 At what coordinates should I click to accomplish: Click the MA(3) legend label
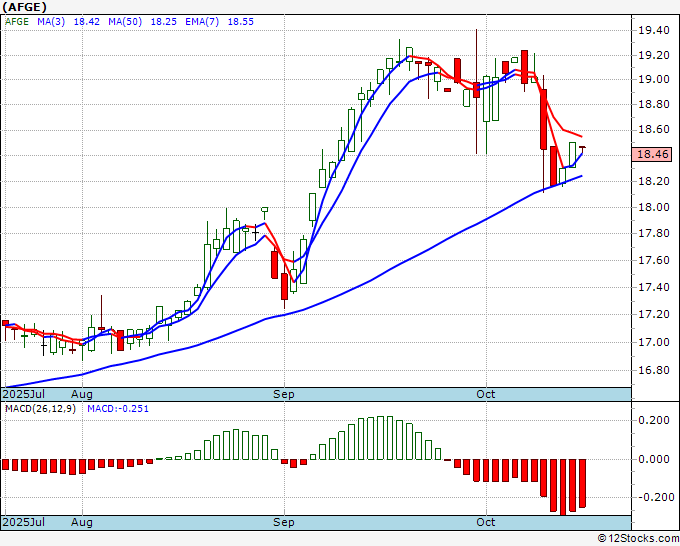tap(51, 22)
